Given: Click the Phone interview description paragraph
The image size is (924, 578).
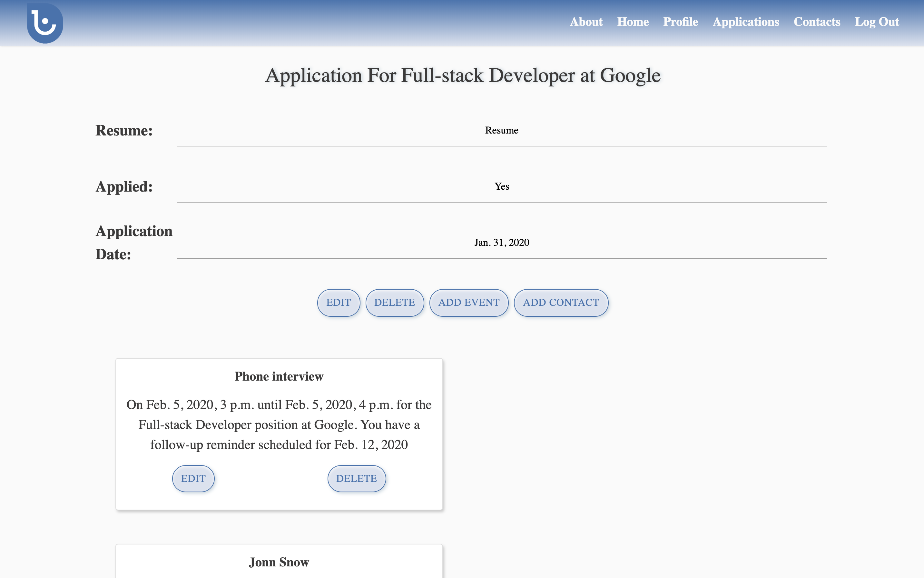Looking at the screenshot, I should (279, 425).
